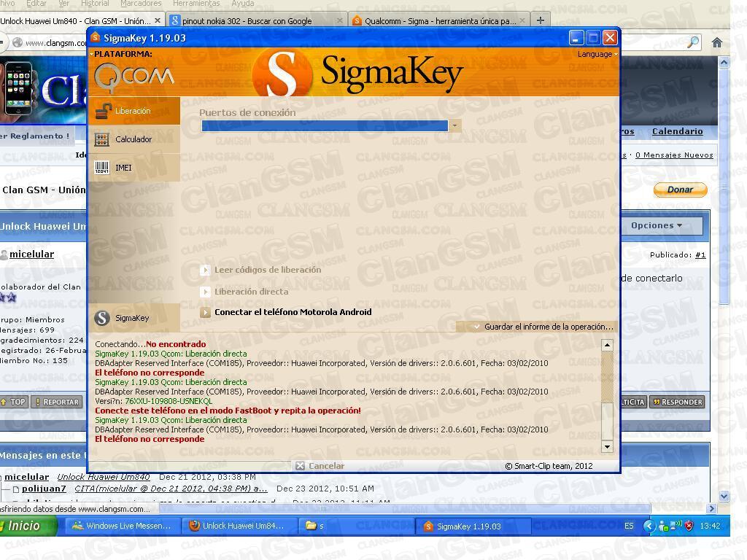Open the Editar menu in the browser

[x=36, y=4]
